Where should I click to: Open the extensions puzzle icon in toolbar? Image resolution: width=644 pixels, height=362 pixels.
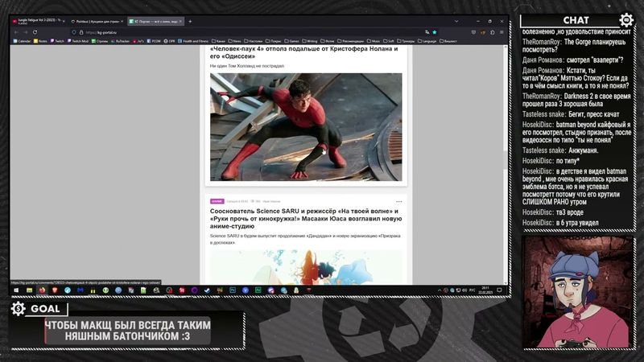point(493,32)
